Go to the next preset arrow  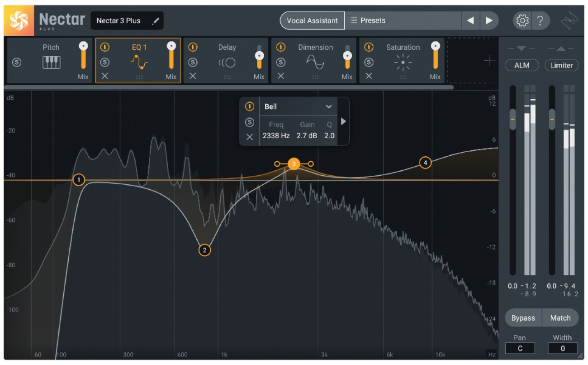(489, 21)
